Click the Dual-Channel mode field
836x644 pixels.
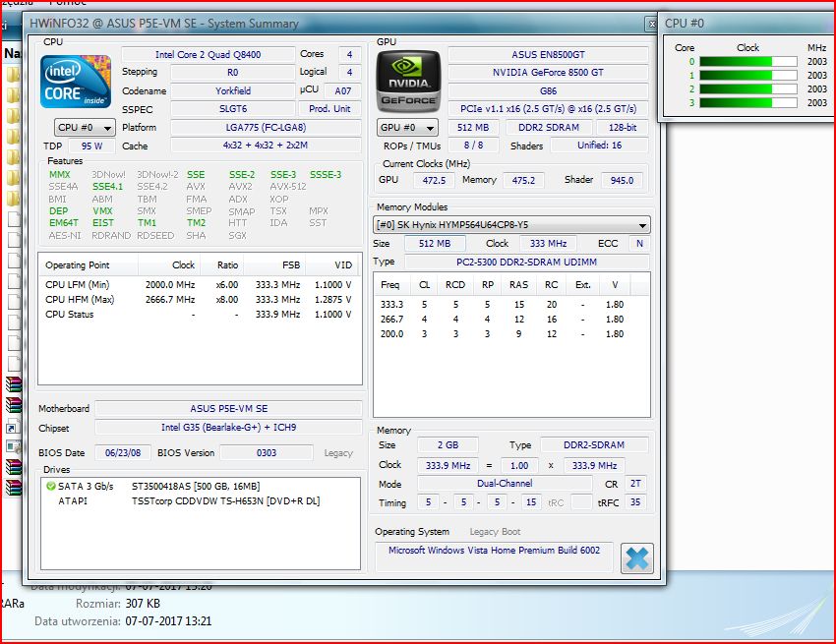coord(505,484)
